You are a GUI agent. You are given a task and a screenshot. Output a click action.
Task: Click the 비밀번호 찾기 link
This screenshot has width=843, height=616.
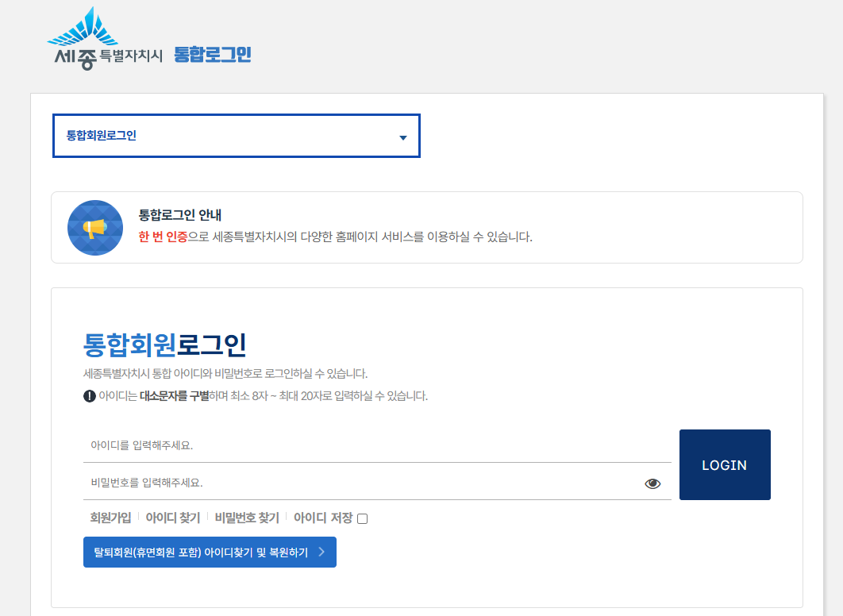click(x=248, y=518)
